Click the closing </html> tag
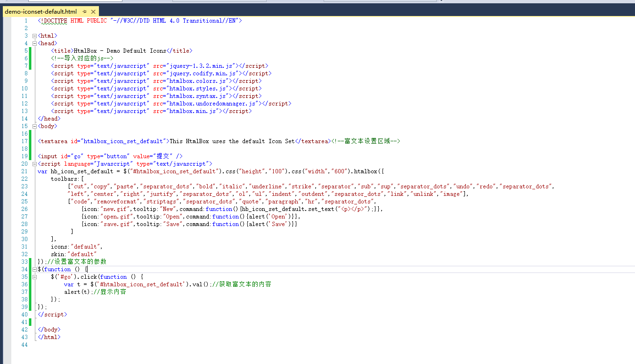The image size is (635, 364). coord(49,337)
